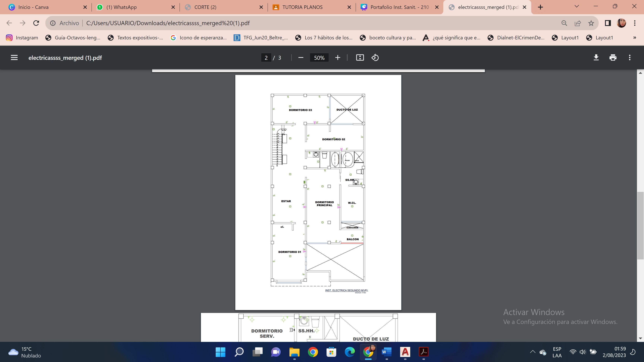Viewport: 644px width, 362px height.
Task: Click the fit to page icon
Action: tap(360, 58)
